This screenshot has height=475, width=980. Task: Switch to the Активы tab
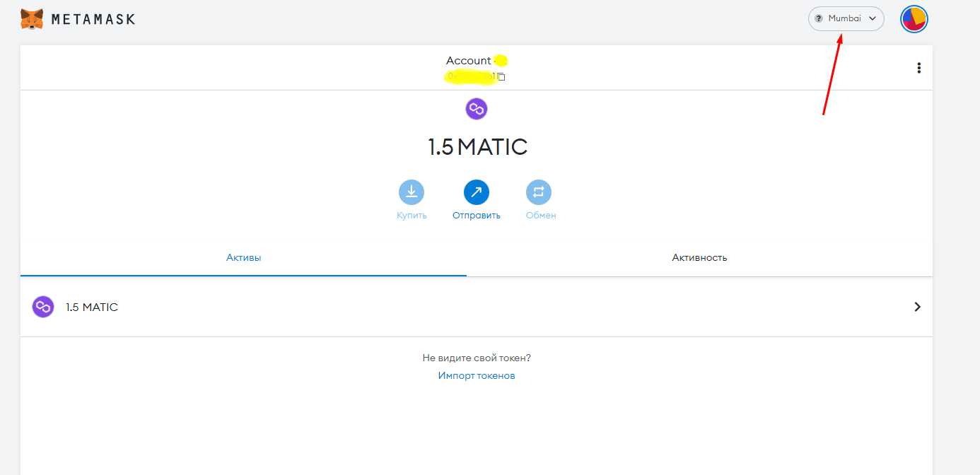tap(243, 258)
